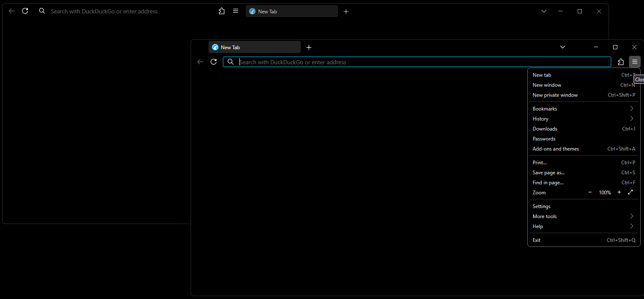Open the hamburger menu in the background window
This screenshot has height=299, width=644.
pos(236,11)
